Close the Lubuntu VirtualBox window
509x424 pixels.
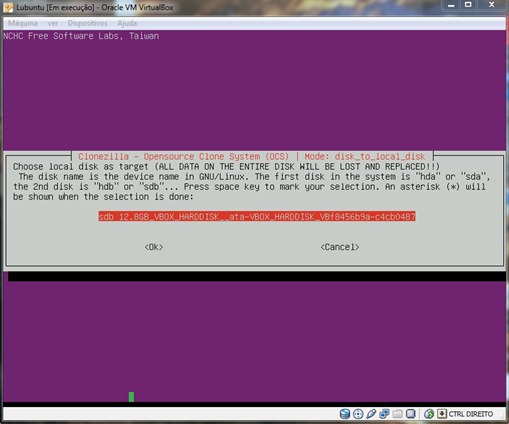click(492, 5)
